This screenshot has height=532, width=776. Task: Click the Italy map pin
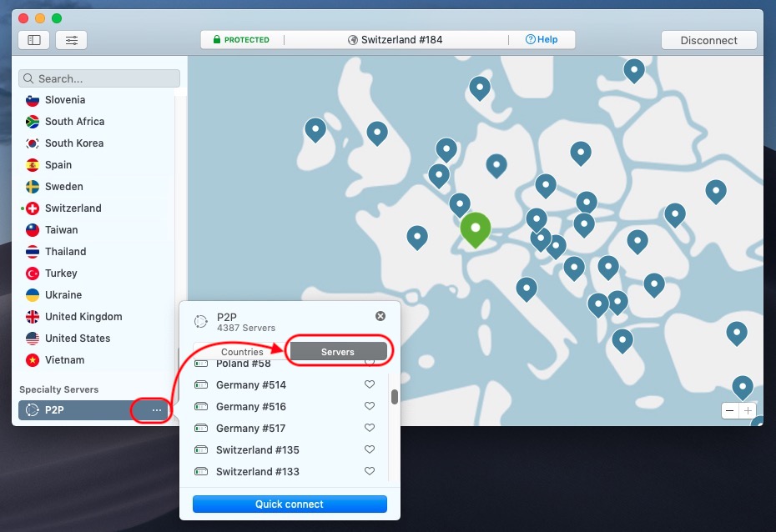pyautogui.click(x=527, y=289)
